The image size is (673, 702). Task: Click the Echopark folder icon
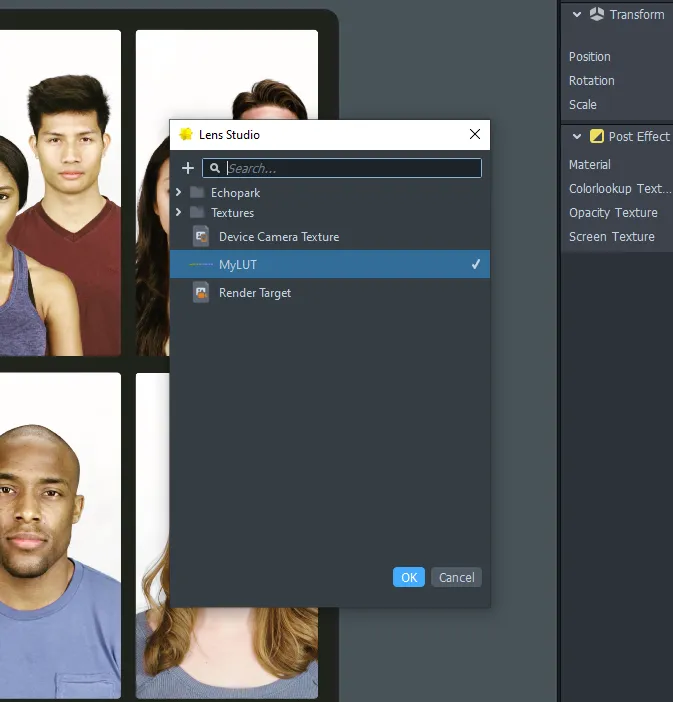197,193
